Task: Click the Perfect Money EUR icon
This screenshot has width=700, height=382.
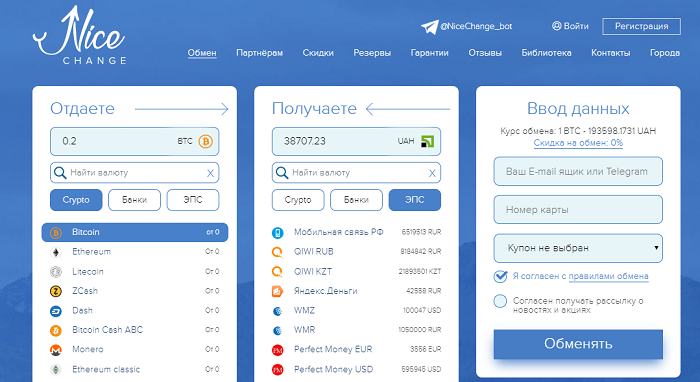Action: point(278,350)
